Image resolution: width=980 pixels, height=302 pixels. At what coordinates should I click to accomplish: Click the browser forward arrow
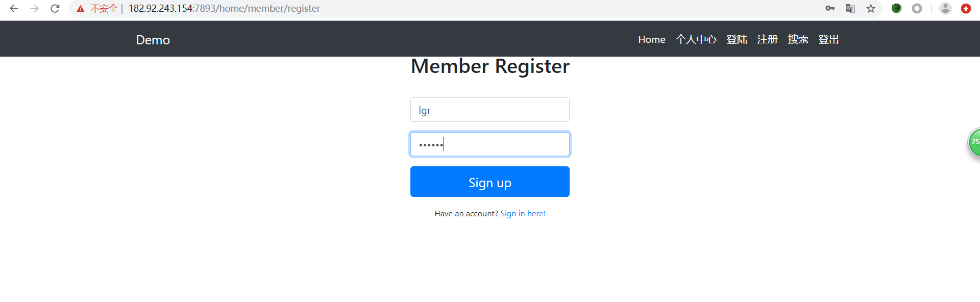pyautogui.click(x=34, y=9)
